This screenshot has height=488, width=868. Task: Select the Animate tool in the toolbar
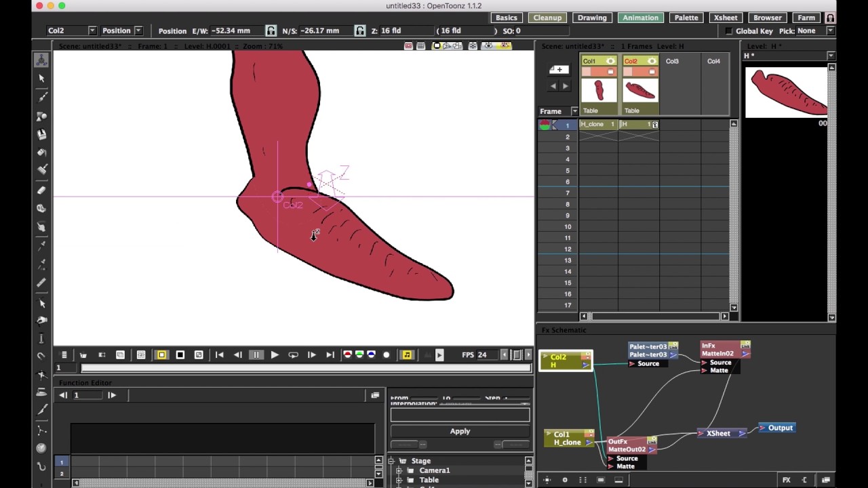pyautogui.click(x=41, y=60)
